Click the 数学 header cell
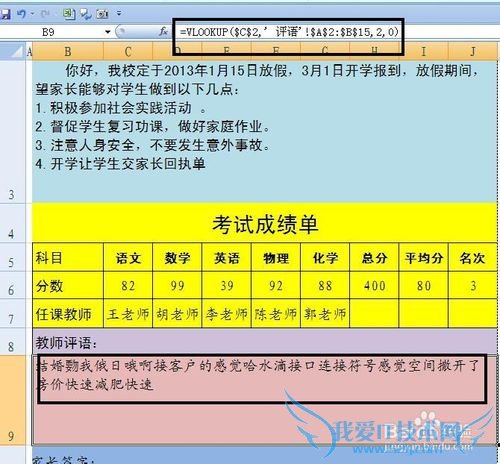500x464 pixels. pos(177,257)
